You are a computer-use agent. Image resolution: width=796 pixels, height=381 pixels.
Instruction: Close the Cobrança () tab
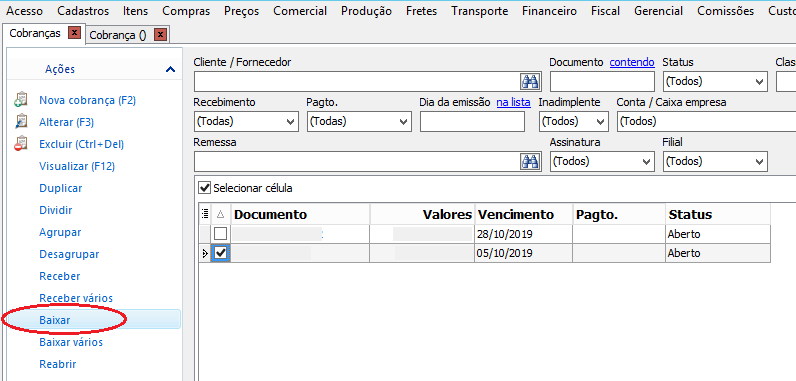[160, 35]
